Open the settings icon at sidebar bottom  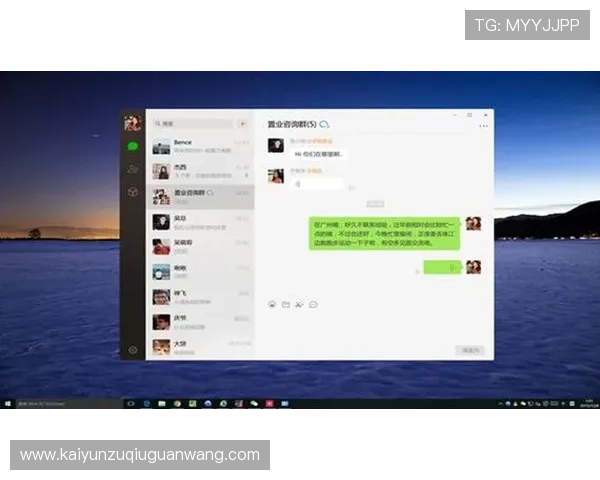pyautogui.click(x=132, y=349)
